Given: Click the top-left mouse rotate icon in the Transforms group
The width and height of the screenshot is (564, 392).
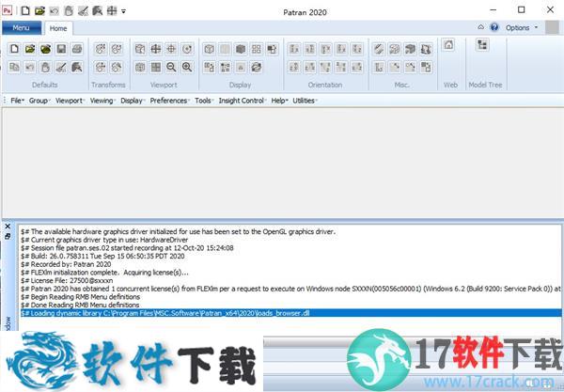Looking at the screenshot, I should click(x=101, y=49).
